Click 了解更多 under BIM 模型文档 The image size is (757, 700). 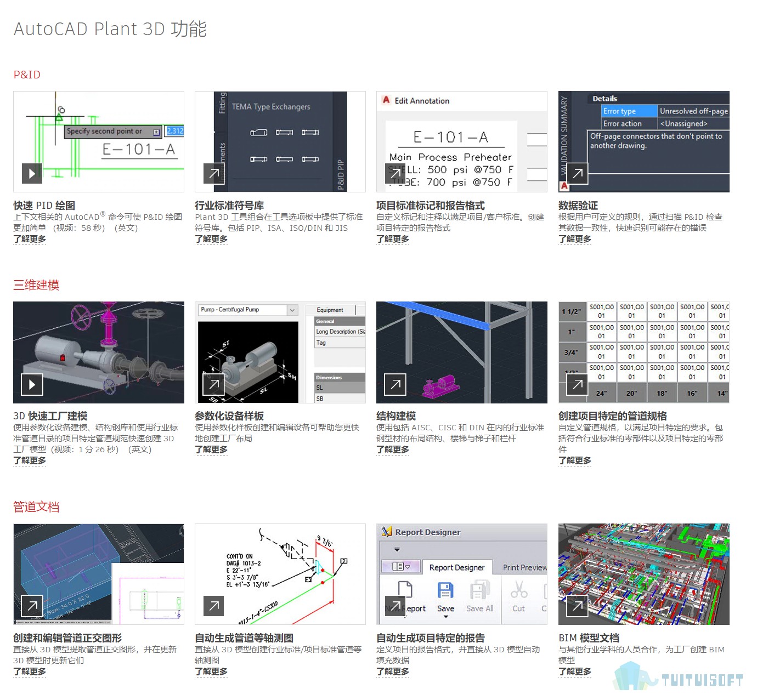pyautogui.click(x=575, y=671)
